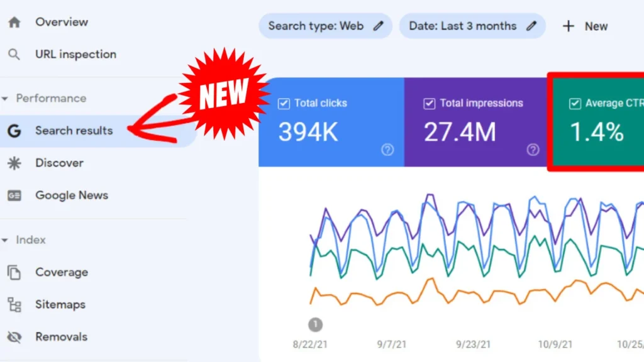
Task: Click the Sitemaps tree icon
Action: tap(14, 305)
